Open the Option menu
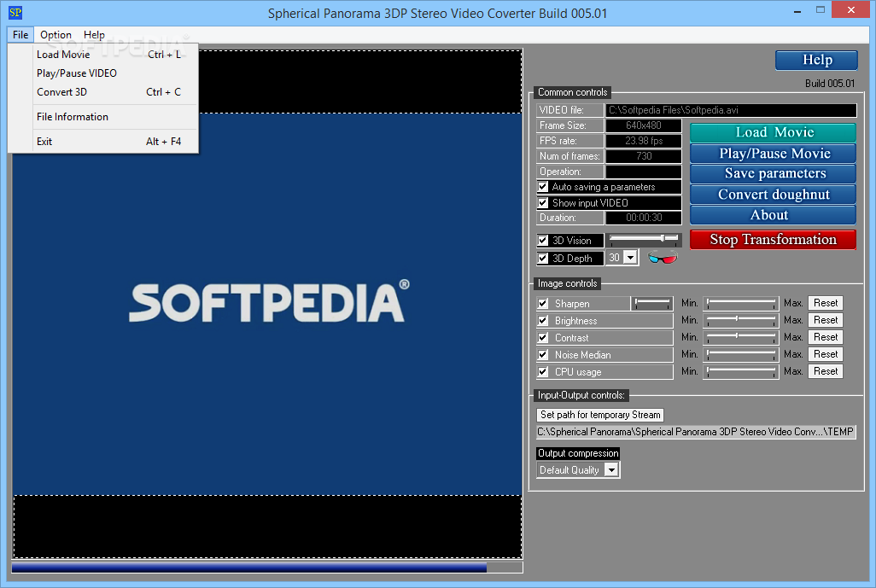Screen dimensions: 876x588 [55, 35]
